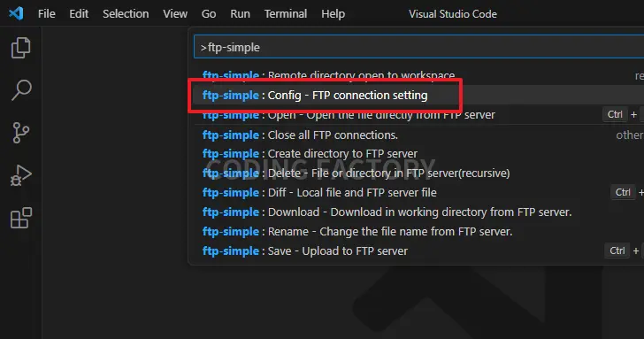644x339 pixels.
Task: Select Close all FTP connections command
Action: (x=416, y=135)
